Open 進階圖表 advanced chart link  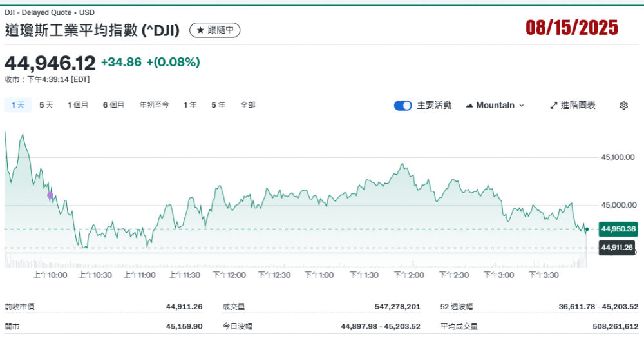573,106
